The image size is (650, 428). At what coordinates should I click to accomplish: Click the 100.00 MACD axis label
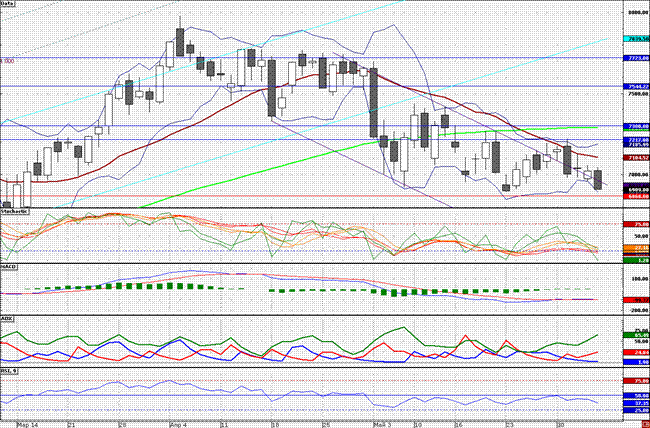[x=640, y=279]
